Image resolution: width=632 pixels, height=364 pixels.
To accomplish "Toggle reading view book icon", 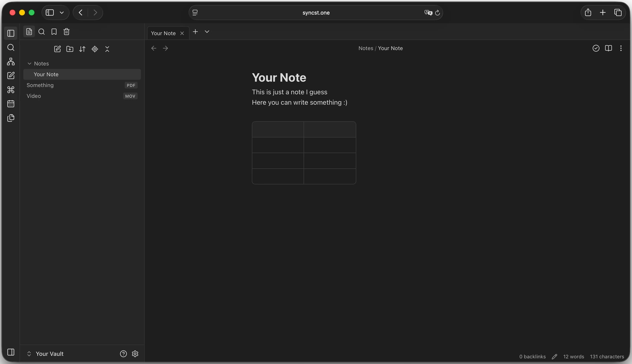I will [608, 48].
